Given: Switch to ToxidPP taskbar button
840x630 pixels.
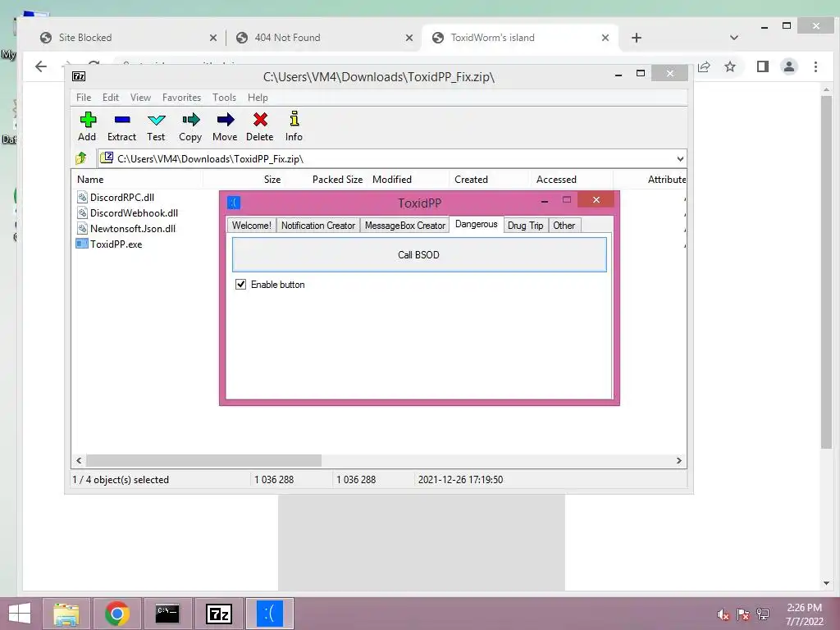Looking at the screenshot, I should pyautogui.click(x=269, y=614).
